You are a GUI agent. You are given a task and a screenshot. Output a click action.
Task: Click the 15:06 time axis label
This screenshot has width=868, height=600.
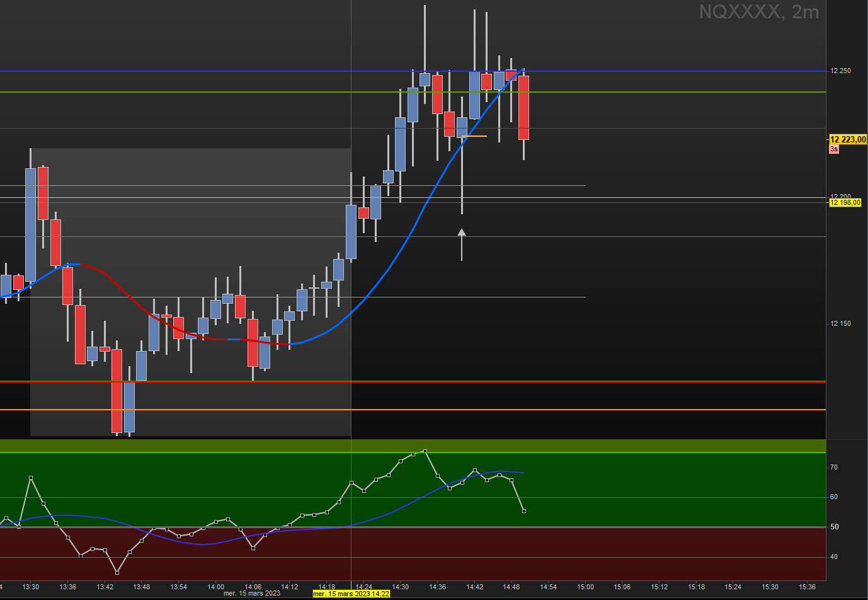[622, 587]
